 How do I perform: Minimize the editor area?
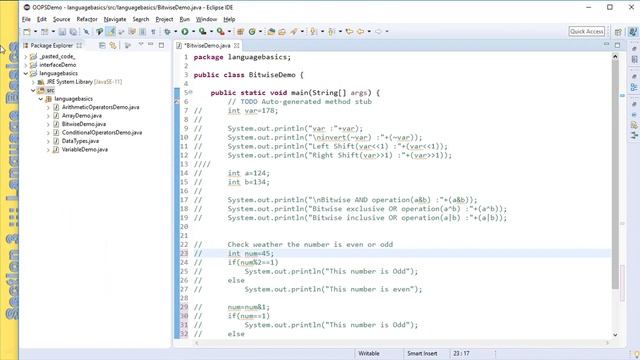point(607,44)
